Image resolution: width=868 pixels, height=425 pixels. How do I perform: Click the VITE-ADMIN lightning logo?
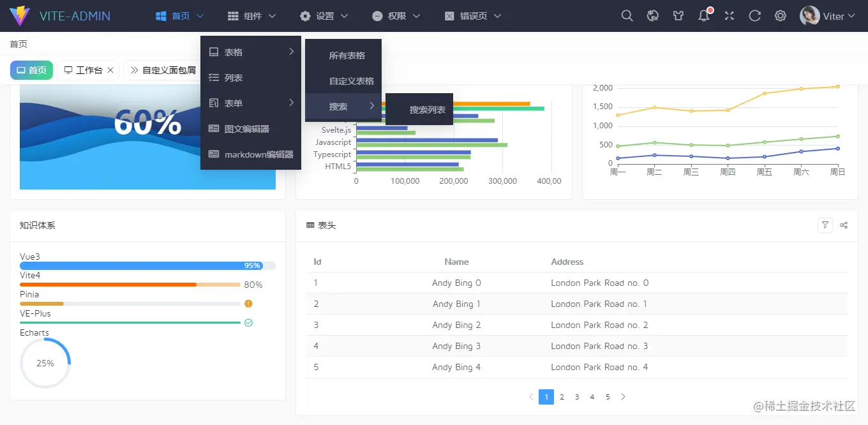click(20, 16)
